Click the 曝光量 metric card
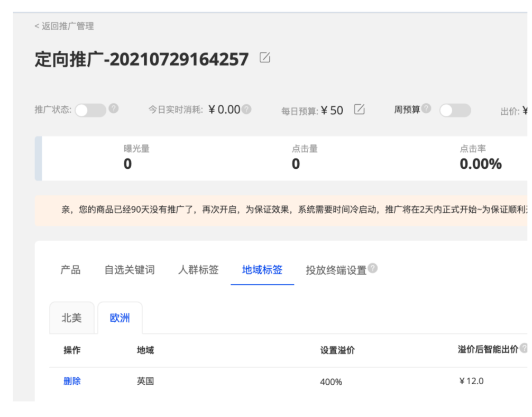Screen dimensions: 532x417 click(x=136, y=158)
